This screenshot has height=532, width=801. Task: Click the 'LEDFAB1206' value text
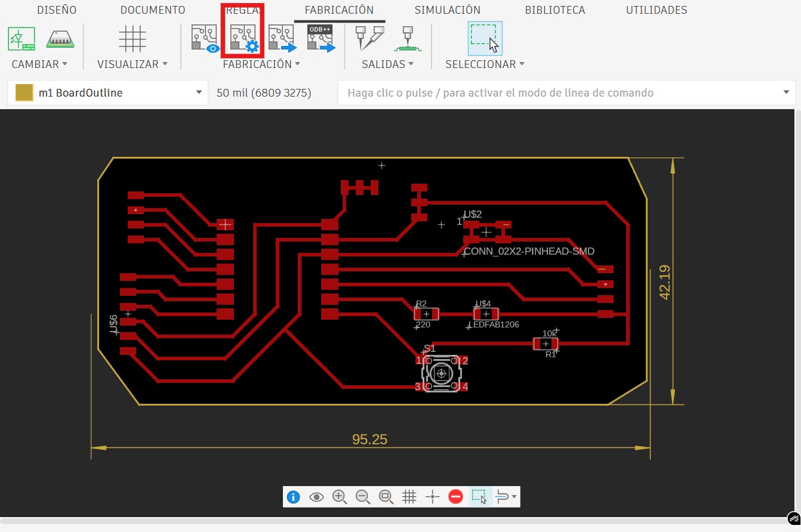[495, 324]
